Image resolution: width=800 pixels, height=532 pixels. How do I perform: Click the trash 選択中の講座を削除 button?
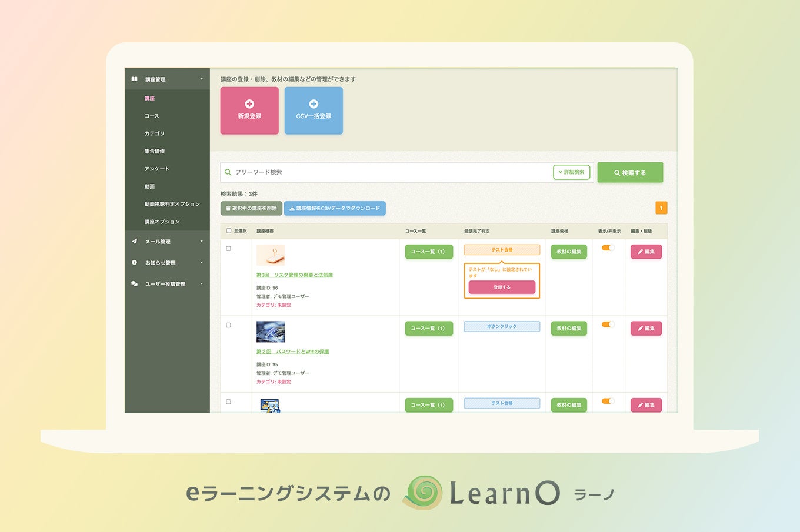tap(251, 208)
